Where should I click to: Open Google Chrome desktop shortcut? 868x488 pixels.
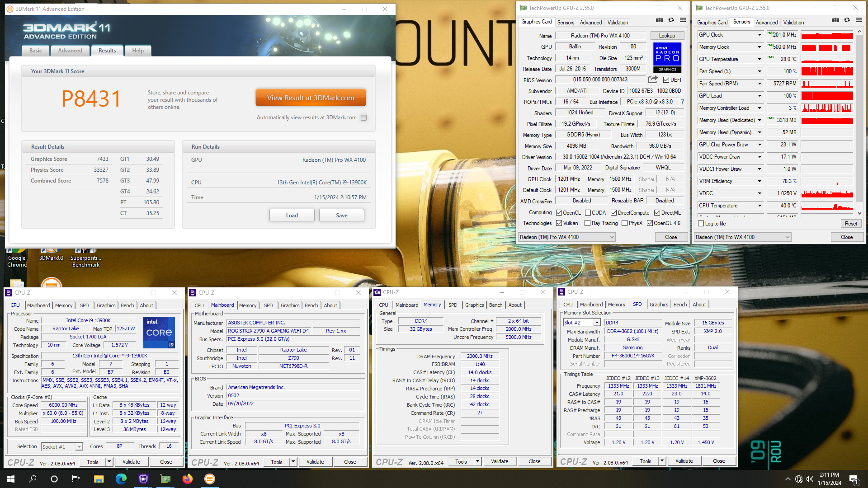17,258
